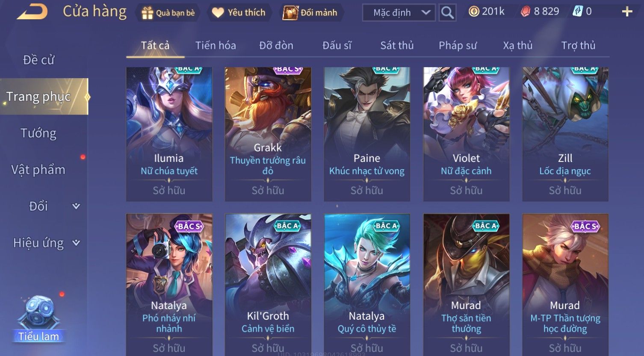The height and width of the screenshot is (356, 644).
Task: Switch to the Sát thủ tab
Action: [x=397, y=45]
